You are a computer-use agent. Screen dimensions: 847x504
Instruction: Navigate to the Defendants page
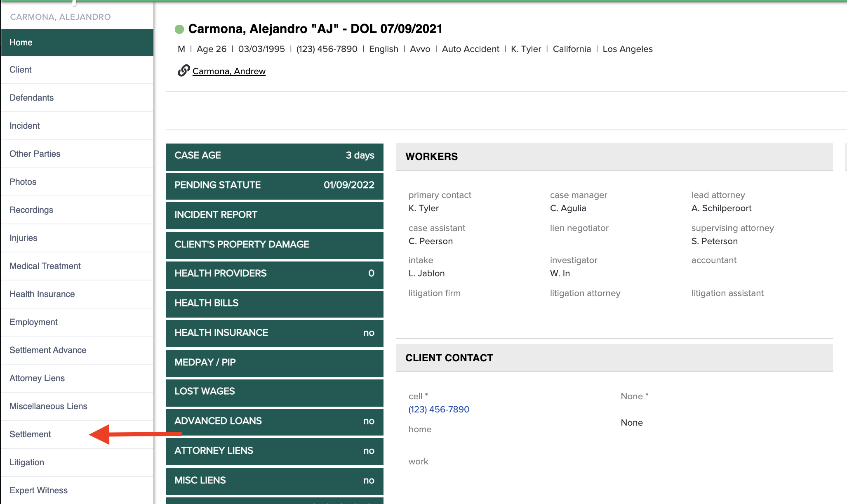click(31, 98)
